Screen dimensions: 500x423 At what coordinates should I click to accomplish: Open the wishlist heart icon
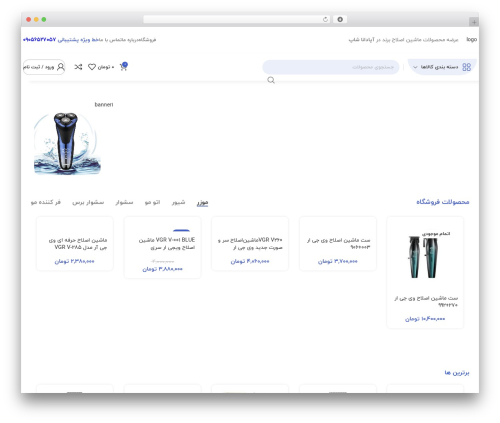[x=92, y=67]
